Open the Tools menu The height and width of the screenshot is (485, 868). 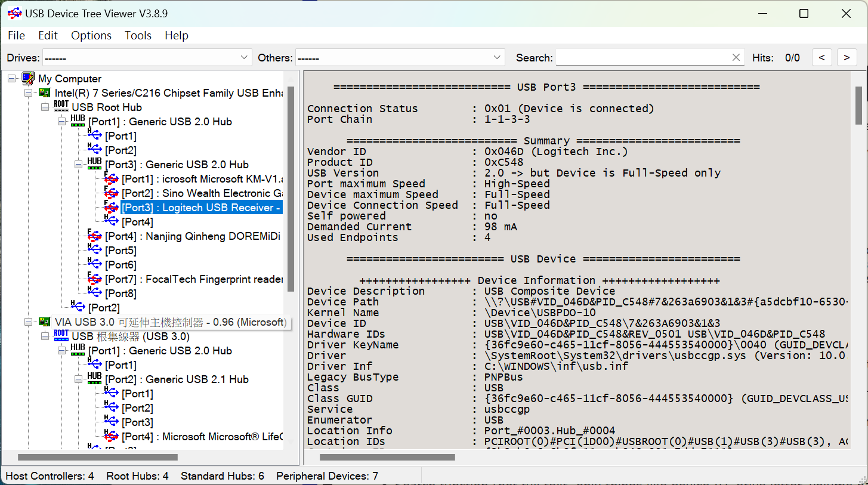pos(138,36)
